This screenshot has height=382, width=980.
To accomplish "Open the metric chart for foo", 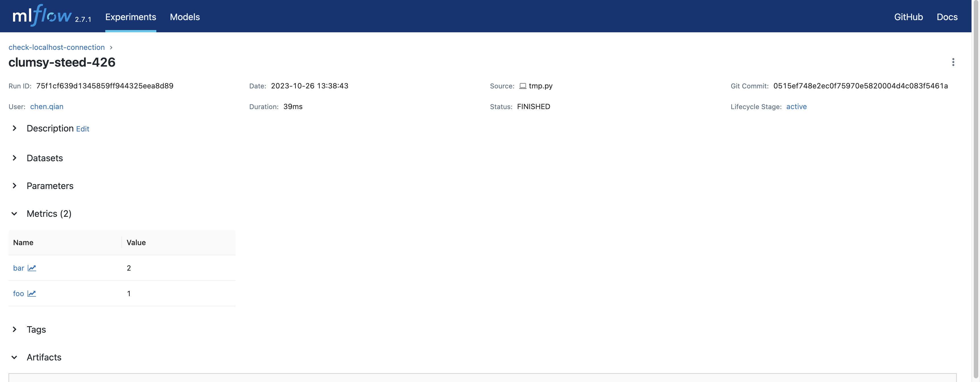I will pos(32,293).
